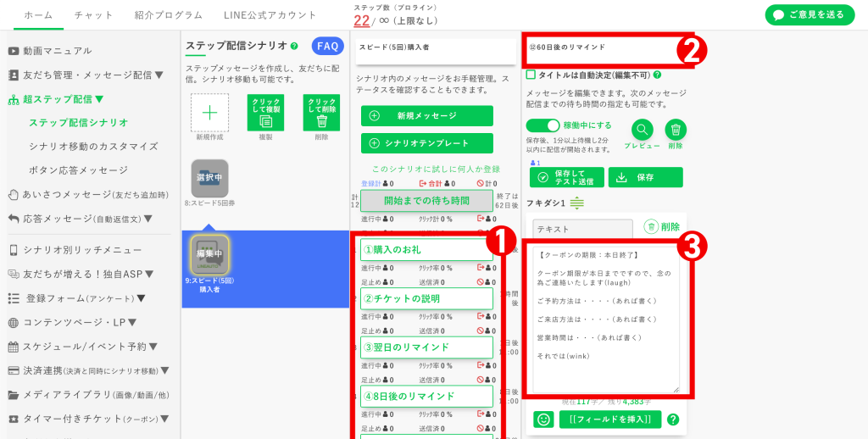Viewport: 868px width, 439px height.
Task: Click the ご意見を送る button
Action: [810, 15]
